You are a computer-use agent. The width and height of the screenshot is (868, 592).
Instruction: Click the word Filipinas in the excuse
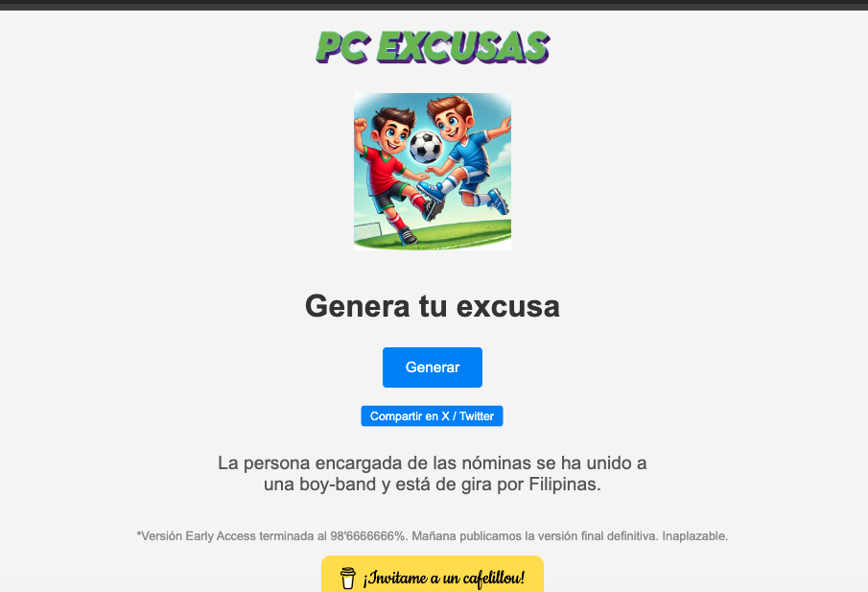point(562,484)
